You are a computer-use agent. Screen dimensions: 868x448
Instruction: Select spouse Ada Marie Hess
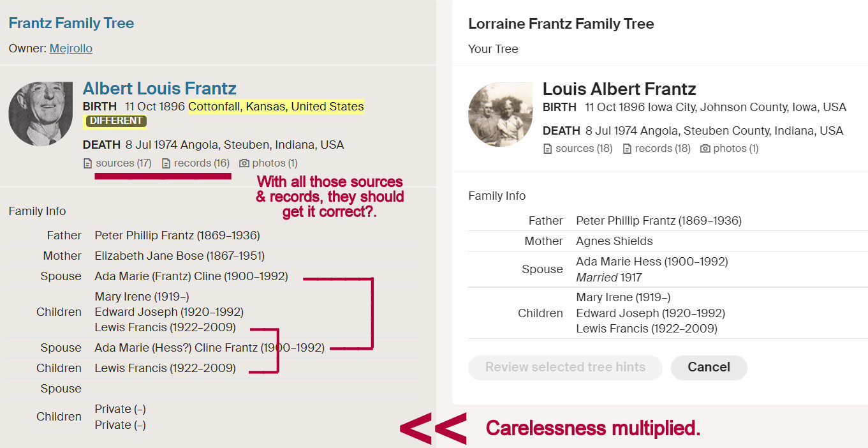652,262
